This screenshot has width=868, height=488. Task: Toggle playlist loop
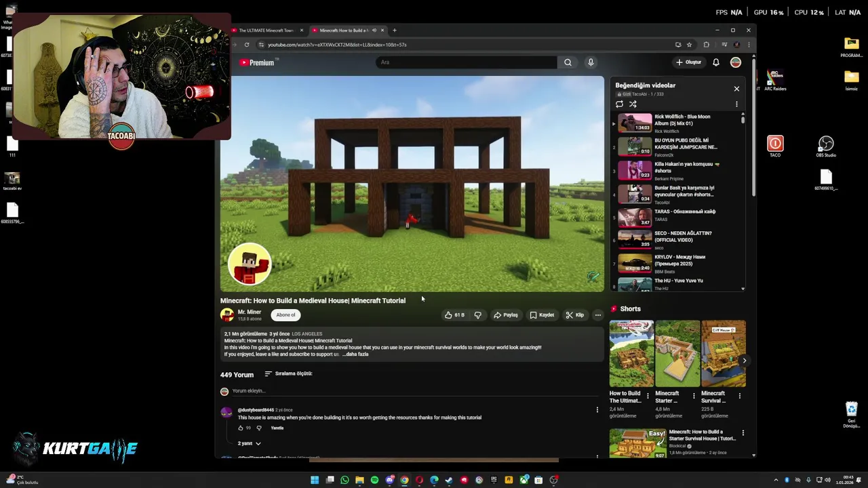tap(619, 104)
